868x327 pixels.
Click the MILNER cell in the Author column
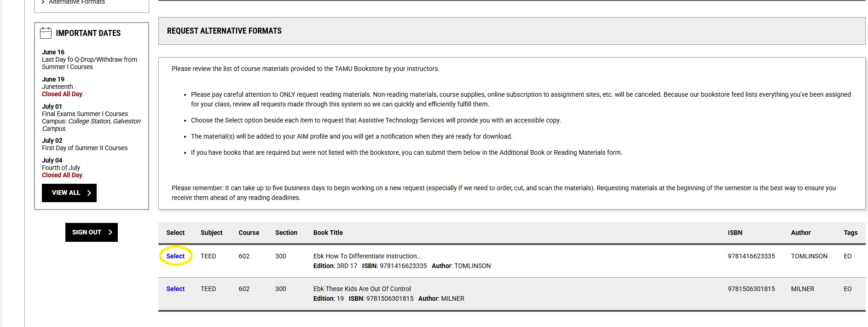pos(802,289)
